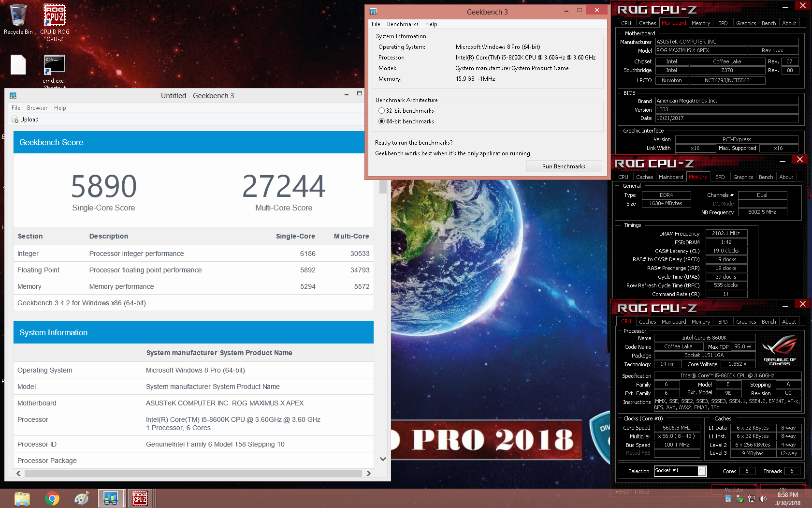Open the Graphics tab in the bottom CPU-Z window
812x508 pixels.
pyautogui.click(x=746, y=322)
